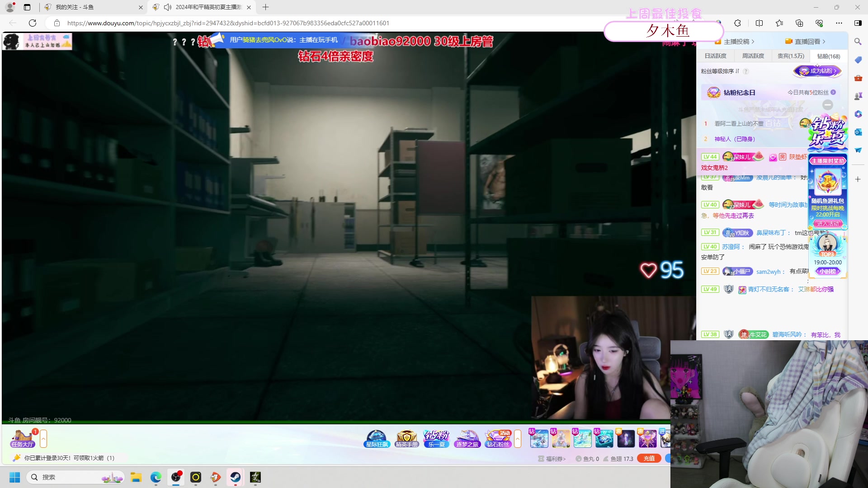Open chat user 青灯不归无名客 name
Screen dimensions: 868x488
pyautogui.click(x=769, y=289)
